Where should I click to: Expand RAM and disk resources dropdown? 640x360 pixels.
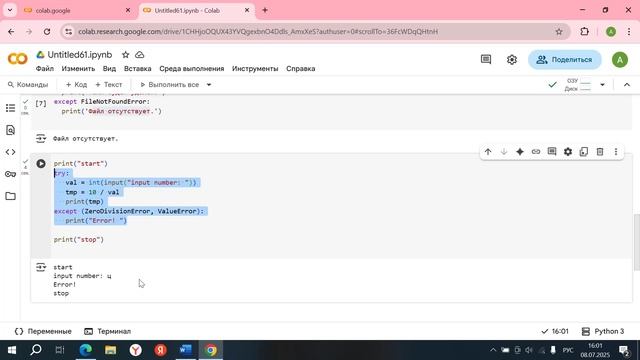tap(602, 85)
